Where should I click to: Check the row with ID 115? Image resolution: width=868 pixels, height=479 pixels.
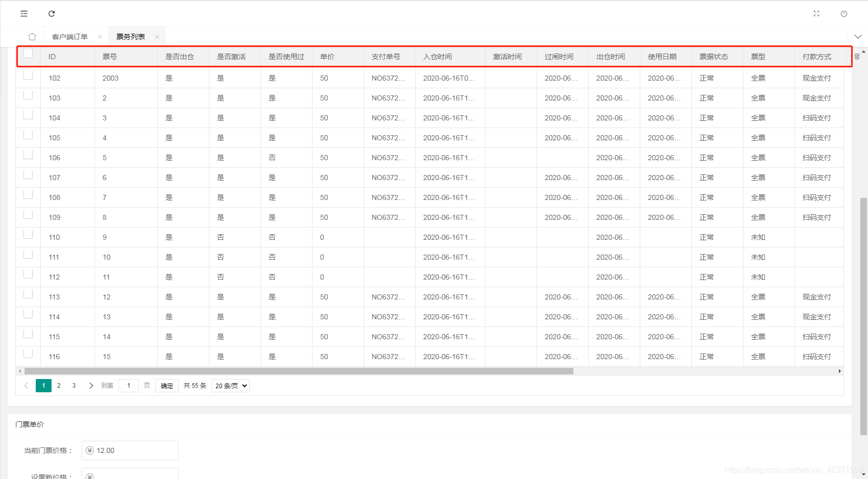pos(28,334)
